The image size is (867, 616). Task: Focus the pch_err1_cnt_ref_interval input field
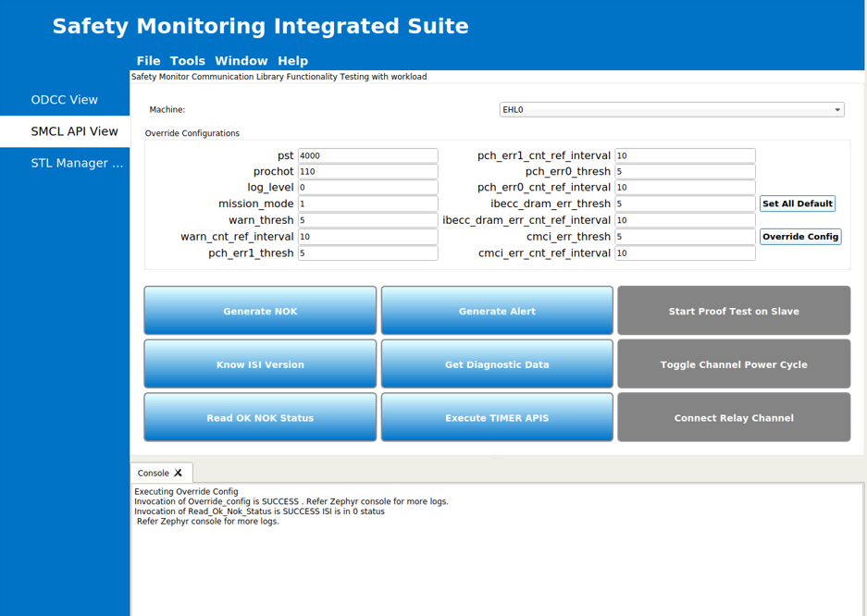685,155
